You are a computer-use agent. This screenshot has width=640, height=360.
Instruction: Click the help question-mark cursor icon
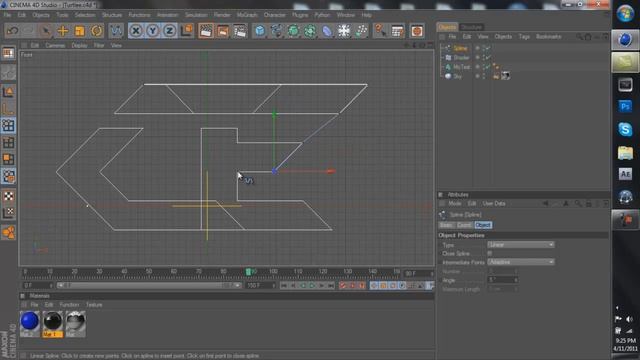coord(380,31)
